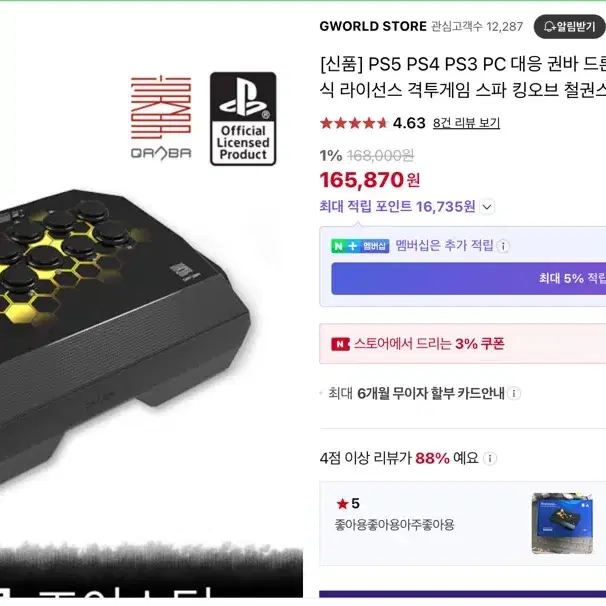Click the N coupon icon

point(340,344)
